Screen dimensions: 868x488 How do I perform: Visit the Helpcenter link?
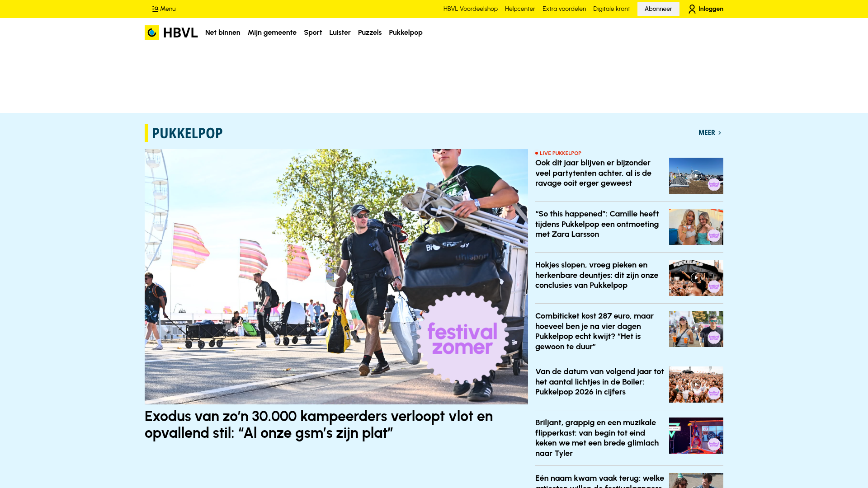520,9
